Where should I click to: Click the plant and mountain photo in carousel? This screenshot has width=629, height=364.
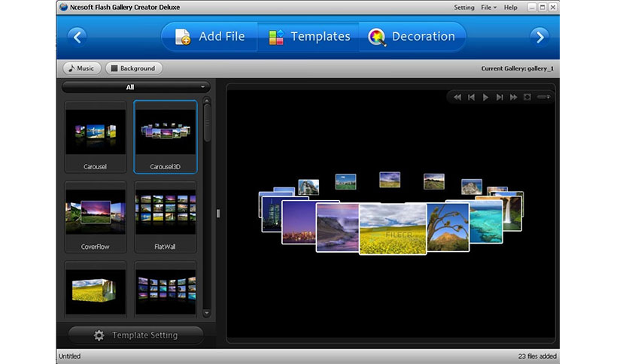pos(448,227)
